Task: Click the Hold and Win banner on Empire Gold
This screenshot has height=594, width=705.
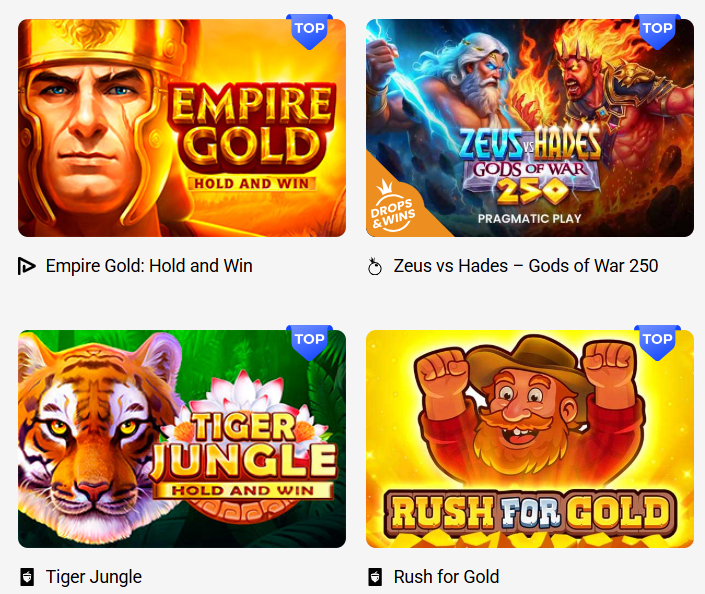Action: (x=251, y=183)
